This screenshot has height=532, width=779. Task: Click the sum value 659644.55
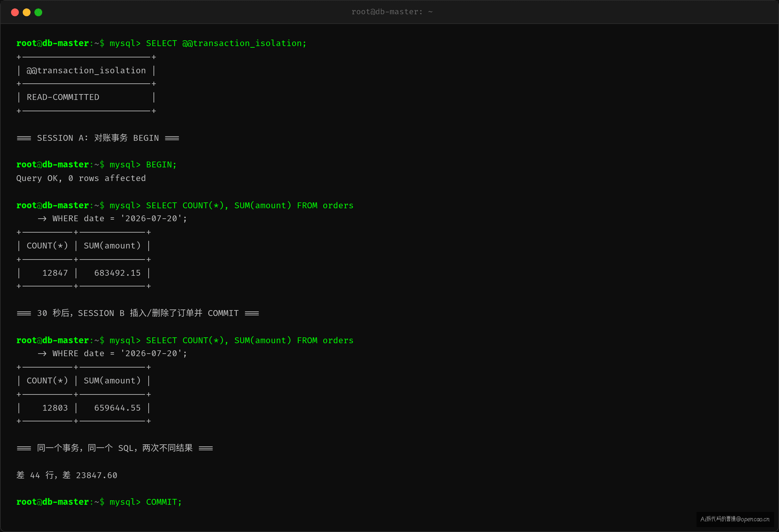117,408
